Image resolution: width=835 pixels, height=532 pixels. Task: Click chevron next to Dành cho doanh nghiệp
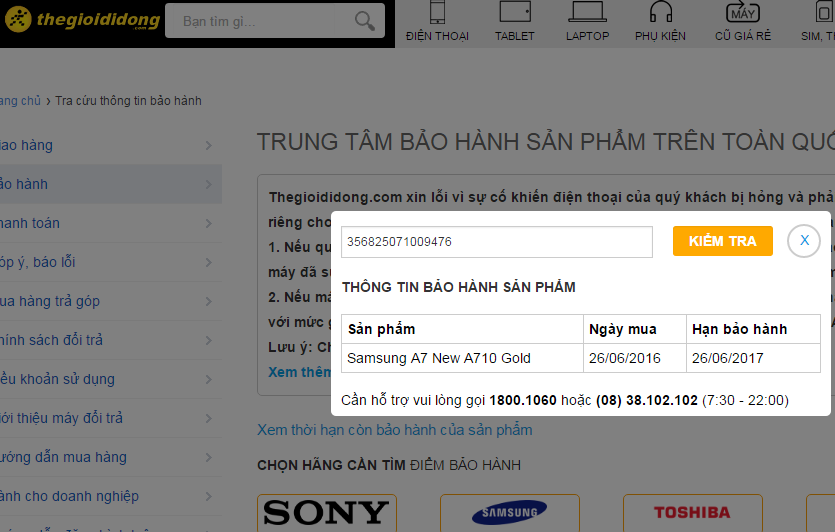[x=209, y=496]
